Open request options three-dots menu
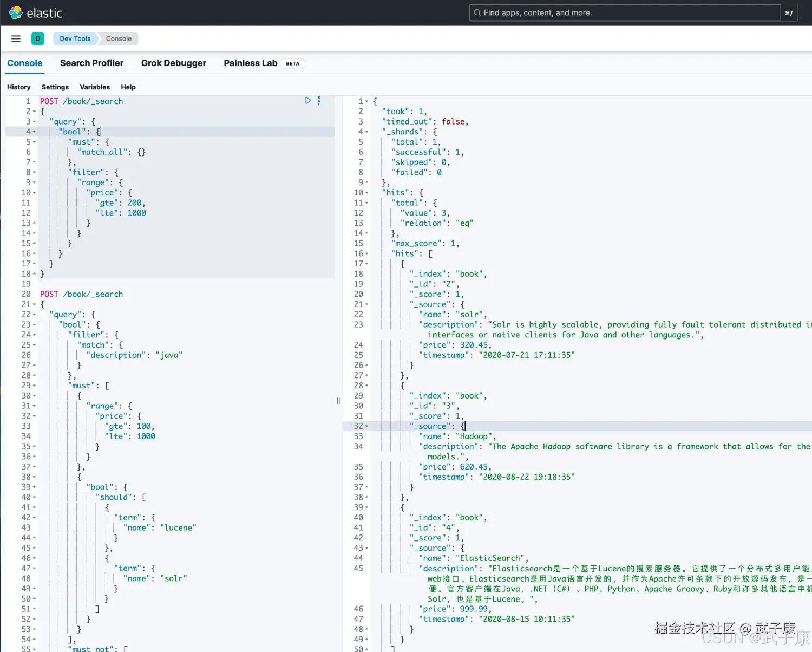 (319, 101)
